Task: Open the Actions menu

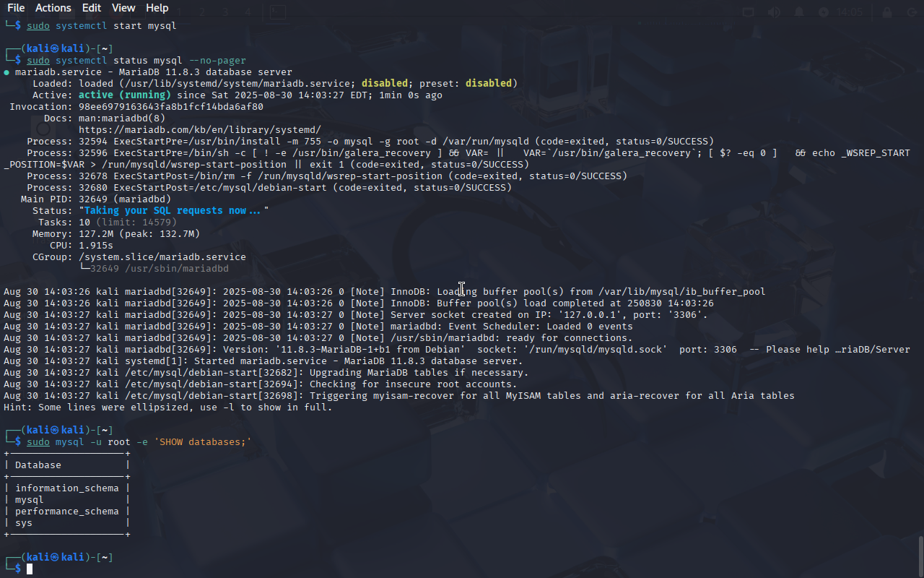Action: tap(53, 8)
